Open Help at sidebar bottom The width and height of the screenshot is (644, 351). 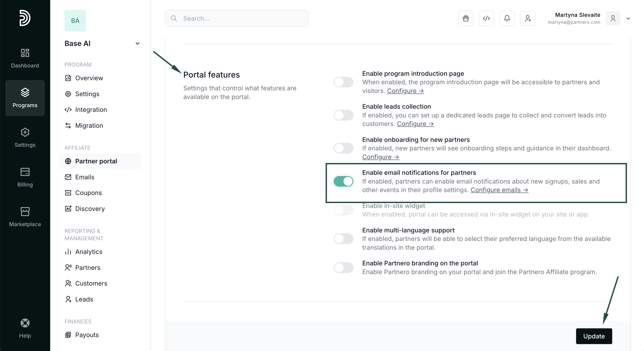pyautogui.click(x=25, y=328)
